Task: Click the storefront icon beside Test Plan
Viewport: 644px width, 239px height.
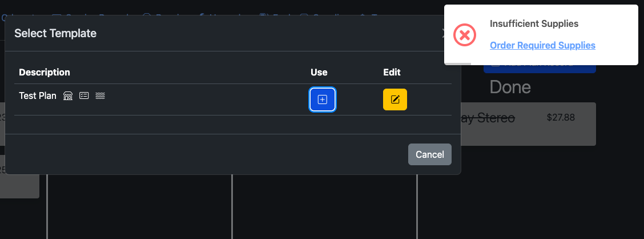Action: tap(68, 96)
